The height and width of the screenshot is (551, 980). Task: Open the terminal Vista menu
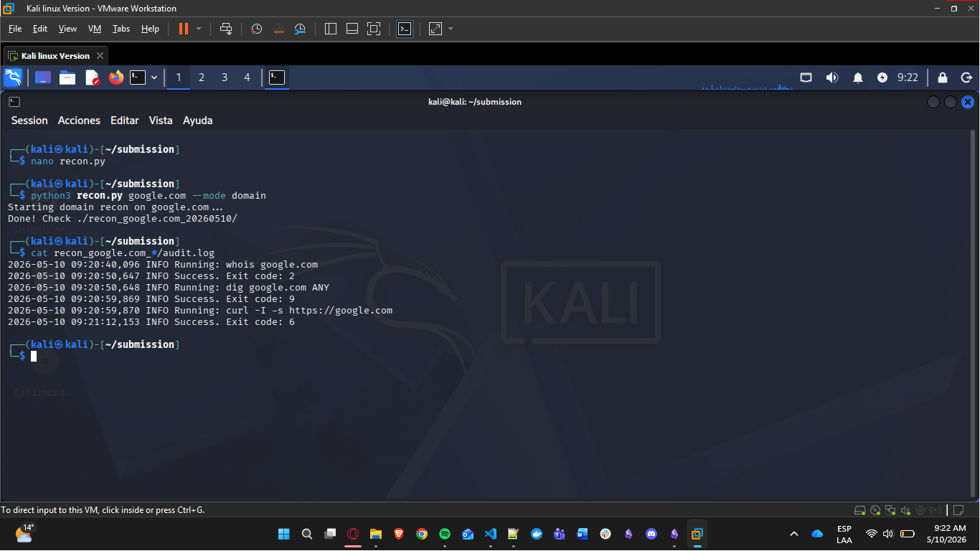[161, 121]
